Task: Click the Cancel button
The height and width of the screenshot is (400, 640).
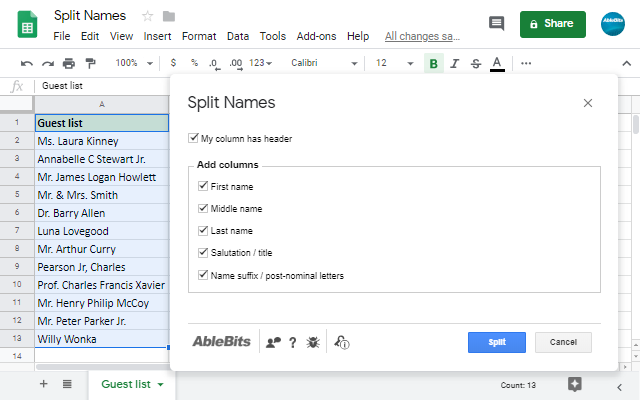Action: click(563, 342)
